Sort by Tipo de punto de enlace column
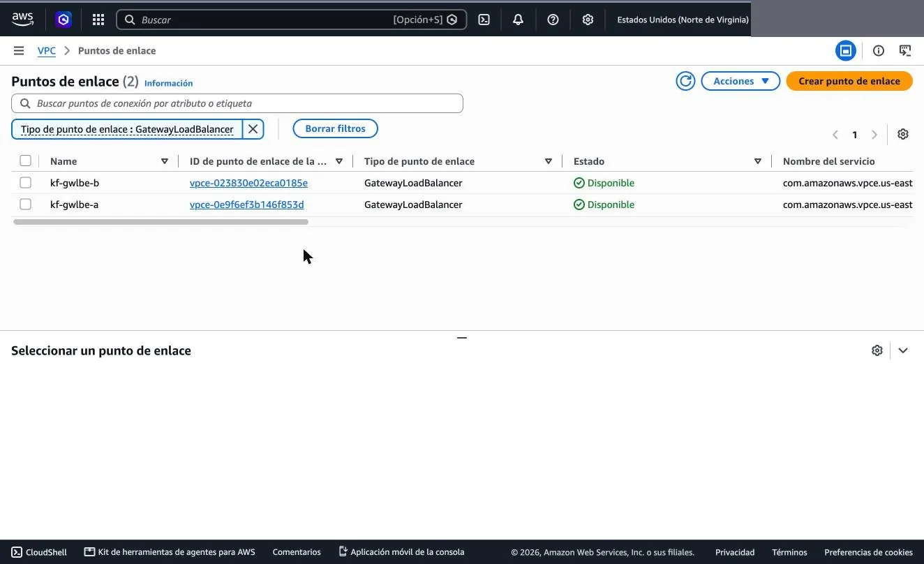The image size is (924, 564). coord(549,161)
